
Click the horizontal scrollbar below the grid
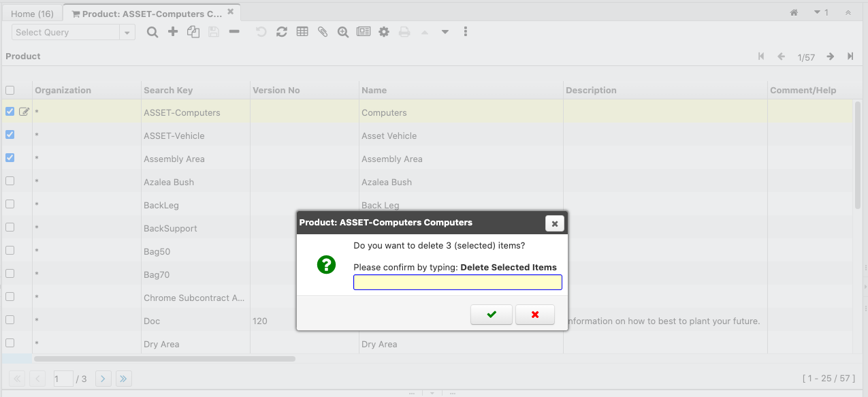point(165,358)
